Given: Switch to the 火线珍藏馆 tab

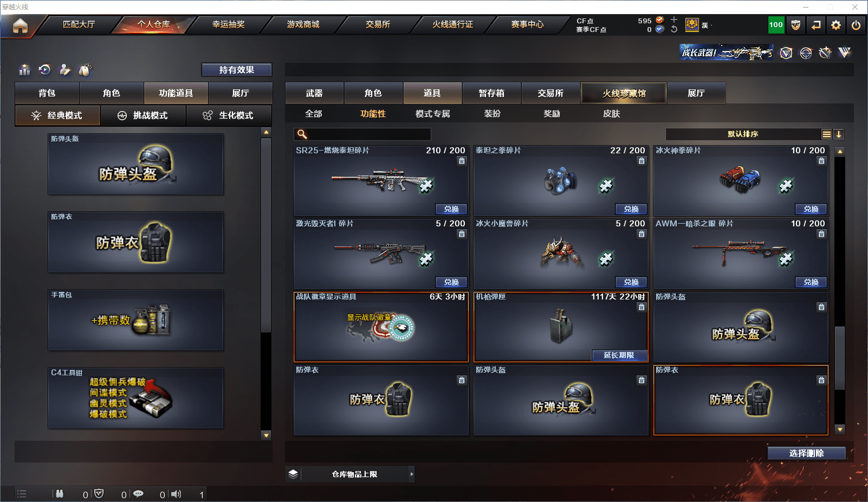Looking at the screenshot, I should [x=624, y=93].
